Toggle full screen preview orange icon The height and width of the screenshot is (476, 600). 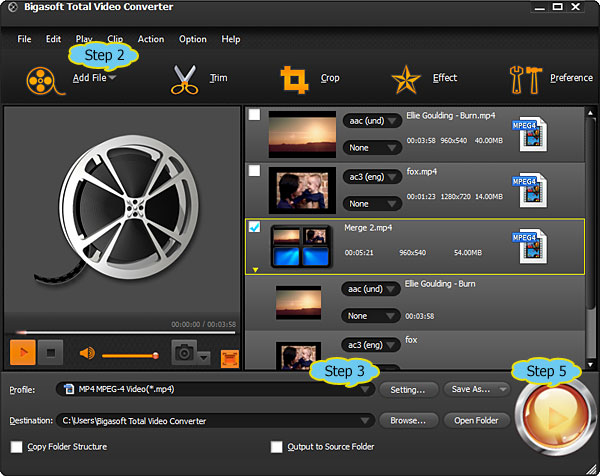230,359
